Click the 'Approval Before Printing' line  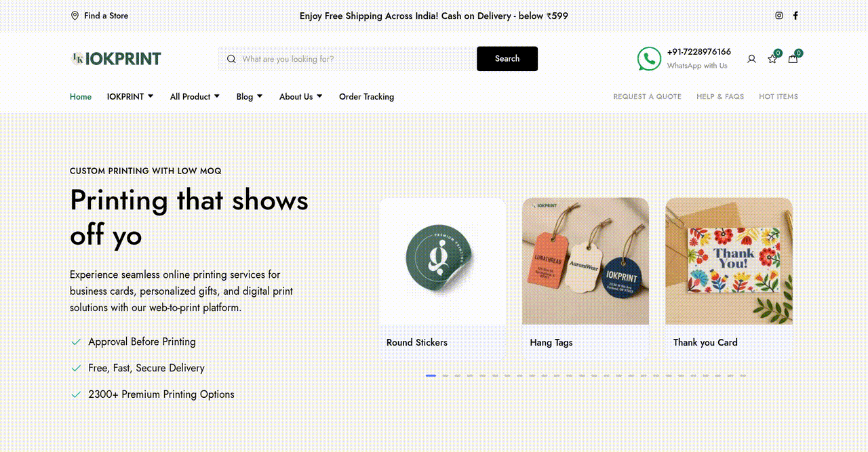point(142,342)
